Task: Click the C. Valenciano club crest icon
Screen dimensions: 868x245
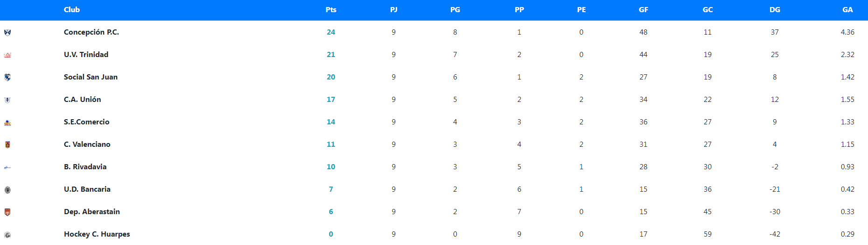Action: click(7, 144)
